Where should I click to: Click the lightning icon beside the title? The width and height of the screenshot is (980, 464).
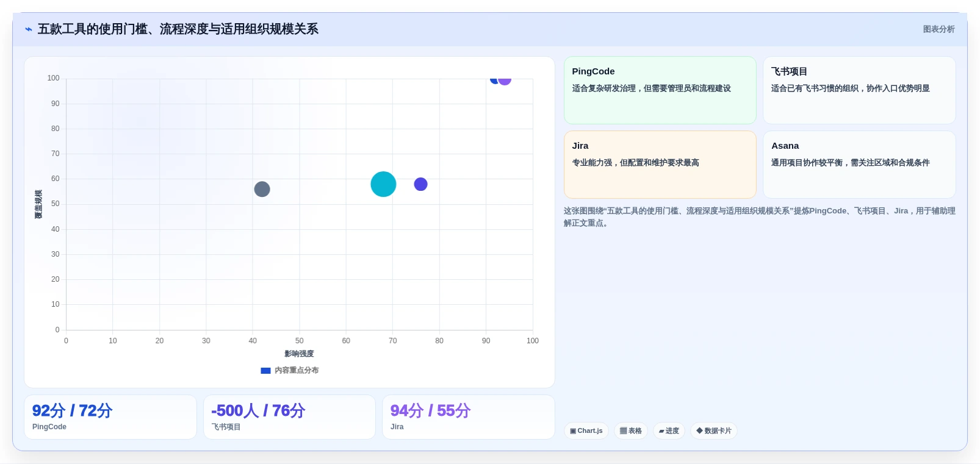(x=28, y=29)
